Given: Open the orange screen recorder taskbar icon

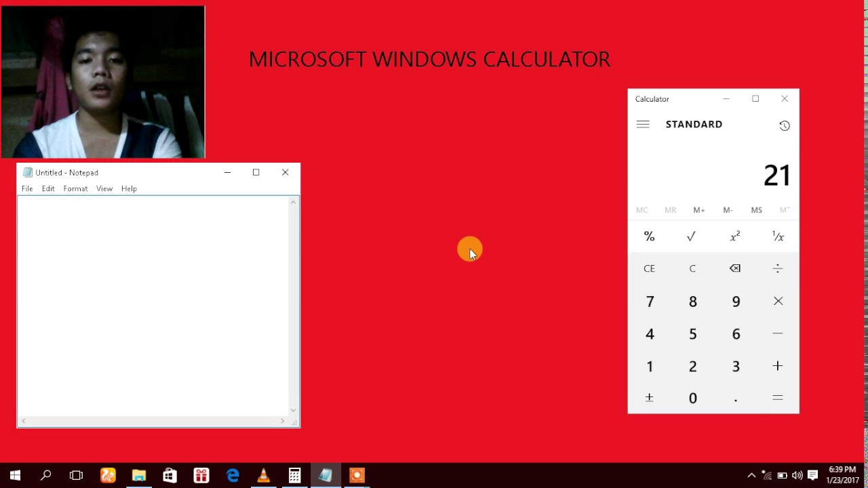Looking at the screenshot, I should click(x=357, y=476).
